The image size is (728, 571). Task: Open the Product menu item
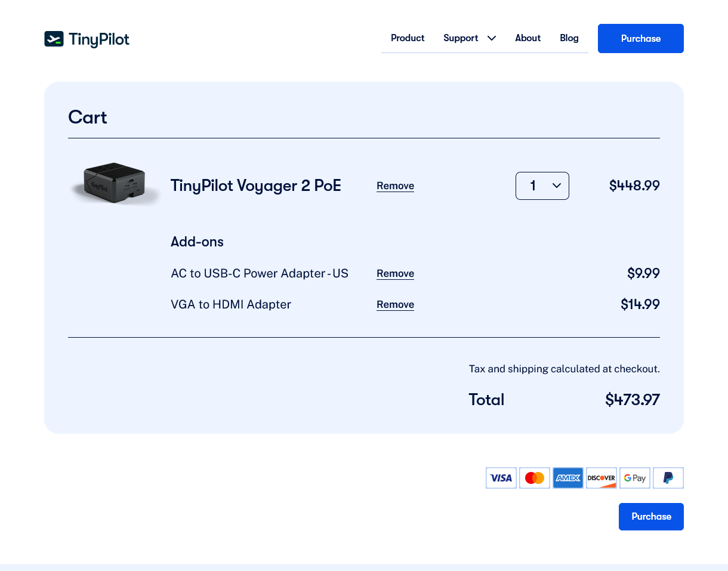click(x=408, y=38)
